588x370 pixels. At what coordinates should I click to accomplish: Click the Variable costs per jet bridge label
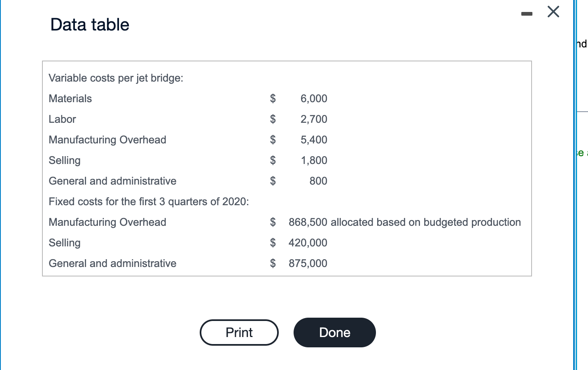click(116, 78)
